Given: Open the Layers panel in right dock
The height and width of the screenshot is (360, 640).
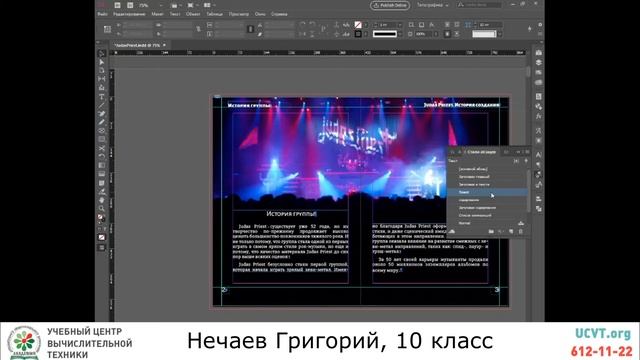Looking at the screenshot, I should pos(539,62).
